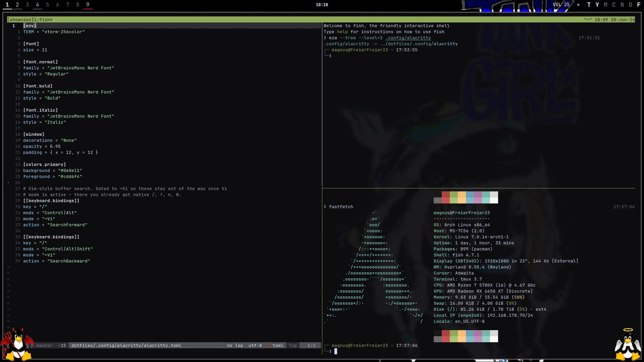The width and height of the screenshot is (644, 362).
Task: Click the [window] section header
Action: (x=34, y=134)
